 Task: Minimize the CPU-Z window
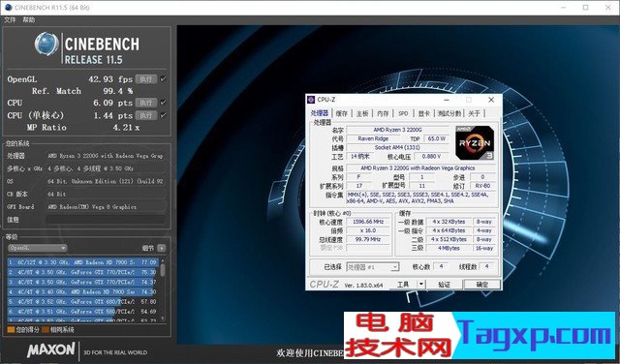(x=447, y=100)
